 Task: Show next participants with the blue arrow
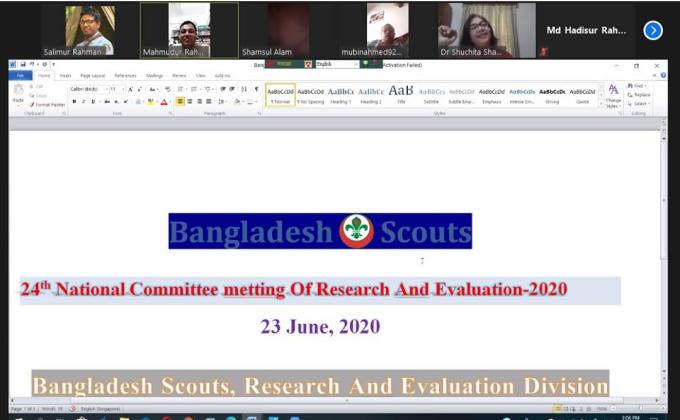point(653,30)
